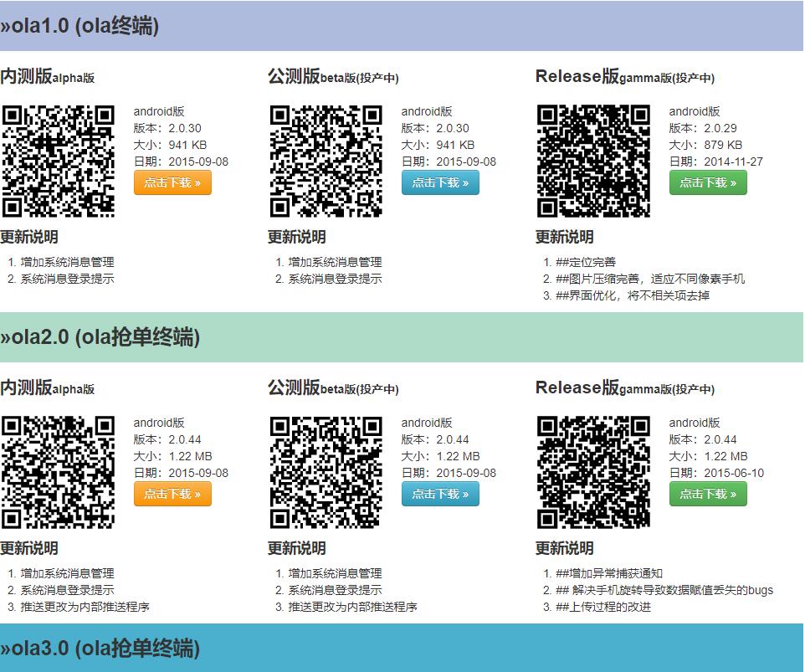805x672 pixels.
Task: Click 1.22 MB size in ola2.0 beta
Action: [x=440, y=456]
